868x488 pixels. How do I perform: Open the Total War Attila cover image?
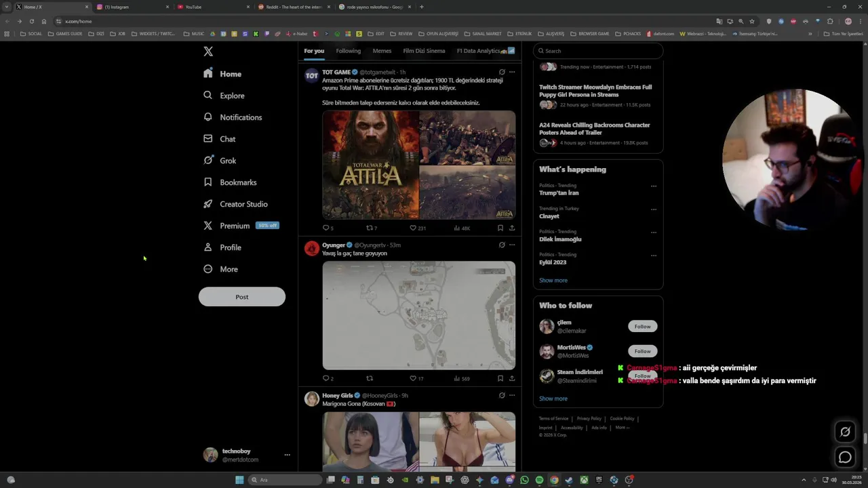click(370, 165)
